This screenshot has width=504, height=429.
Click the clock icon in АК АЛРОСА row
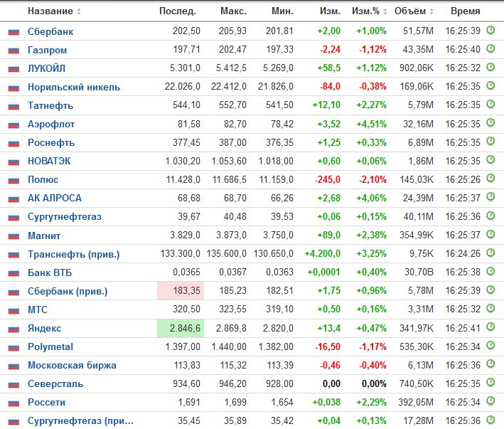coord(490,197)
